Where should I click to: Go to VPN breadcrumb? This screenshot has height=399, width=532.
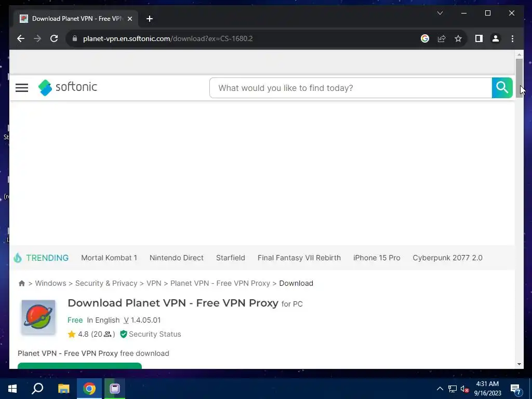(154, 283)
